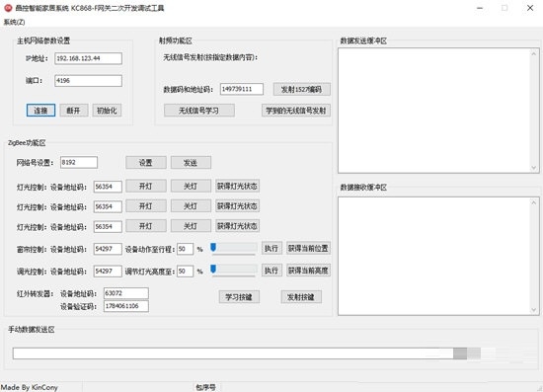543x392 pixels.
Task: Click 获得灯光状态 in second 灯光控制 row
Action: [237, 206]
